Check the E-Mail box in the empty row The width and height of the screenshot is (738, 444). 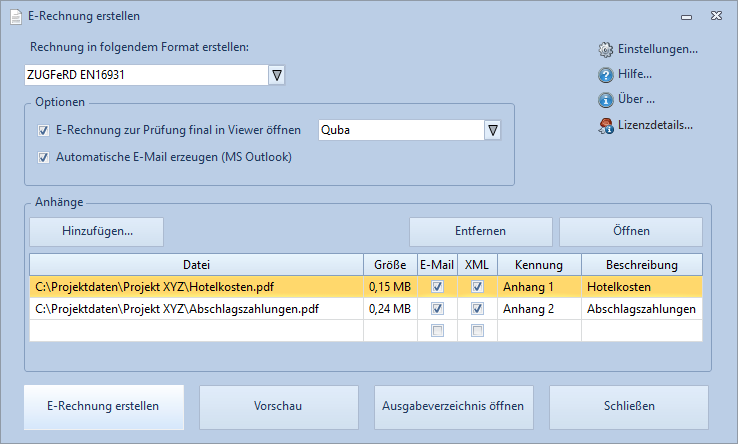[437, 331]
